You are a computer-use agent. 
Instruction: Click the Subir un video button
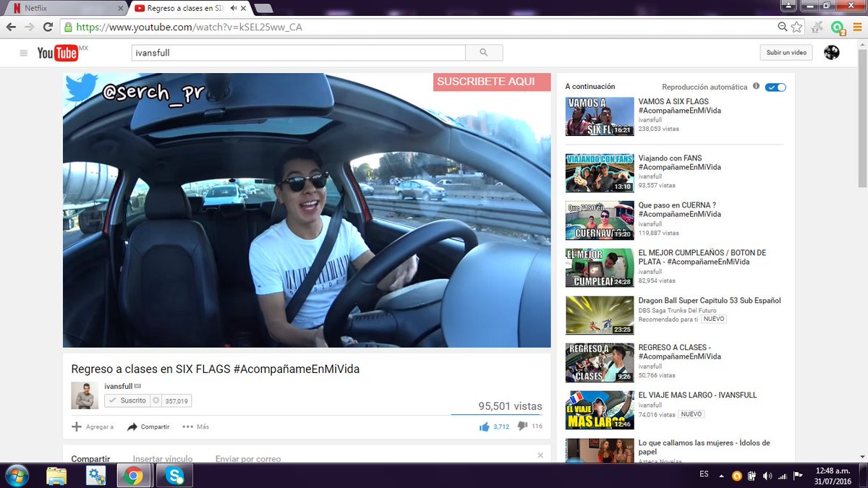point(786,53)
